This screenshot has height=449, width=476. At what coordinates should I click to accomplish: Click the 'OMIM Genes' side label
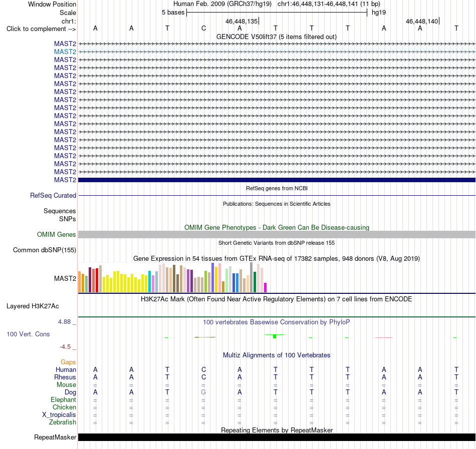point(56,235)
